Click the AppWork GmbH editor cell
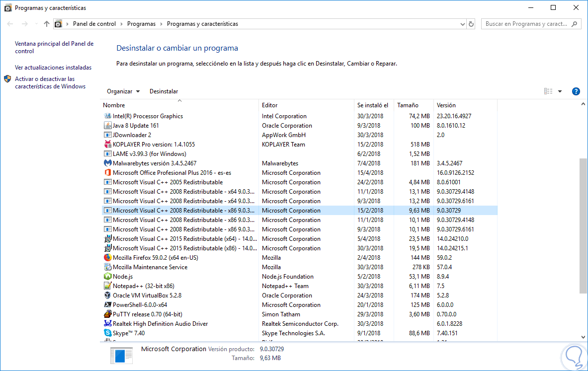The image size is (588, 371). pyautogui.click(x=283, y=135)
